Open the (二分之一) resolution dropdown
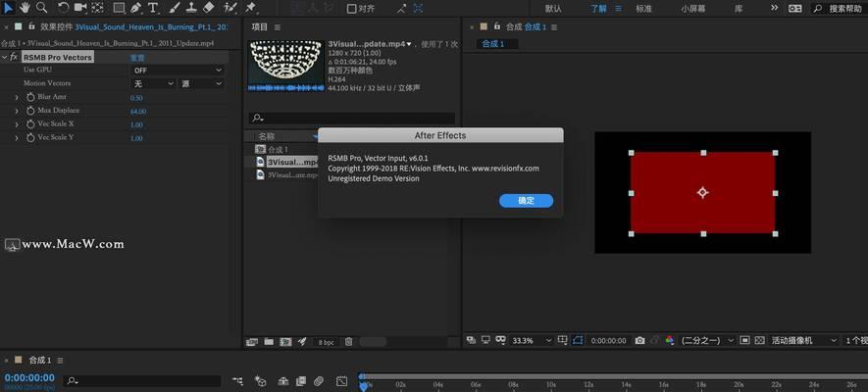The image size is (868, 392). coord(707,341)
